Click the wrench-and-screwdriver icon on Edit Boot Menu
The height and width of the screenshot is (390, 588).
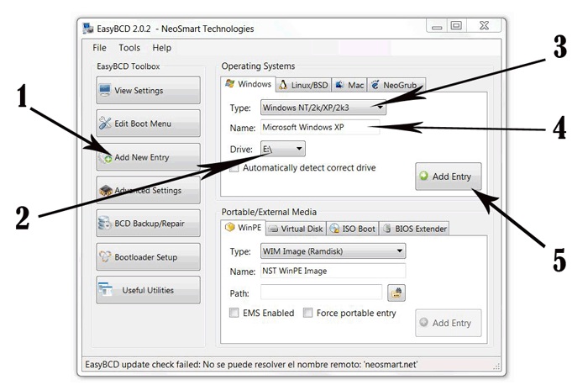coord(105,123)
